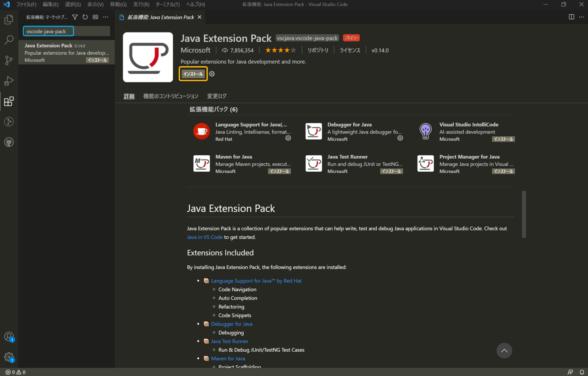Clear extensions search results icon
Viewport: 588px width, 376px height.
click(95, 17)
